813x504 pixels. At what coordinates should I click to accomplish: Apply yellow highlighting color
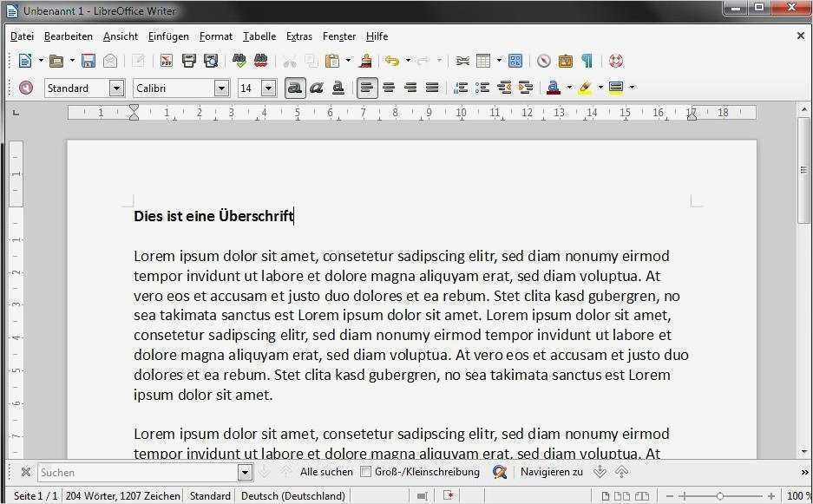tap(586, 88)
